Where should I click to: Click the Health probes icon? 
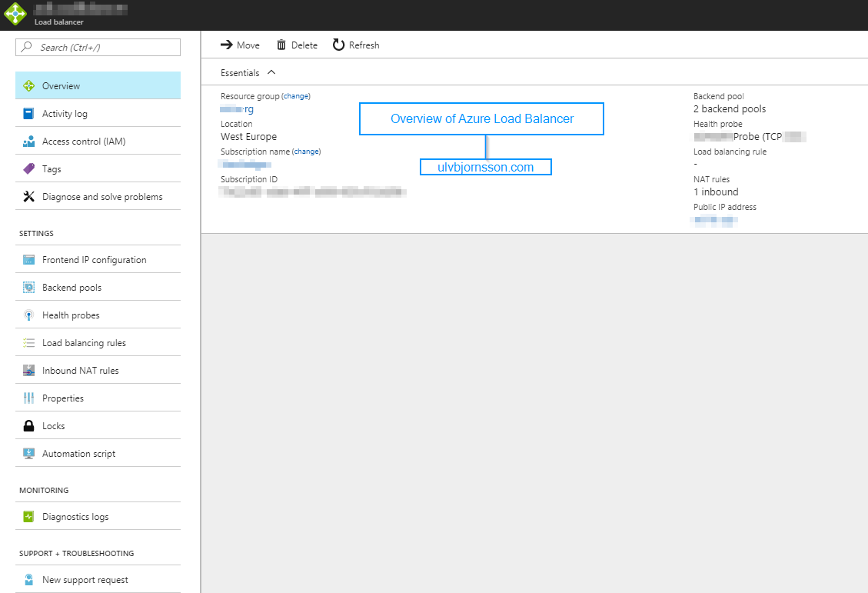point(28,315)
